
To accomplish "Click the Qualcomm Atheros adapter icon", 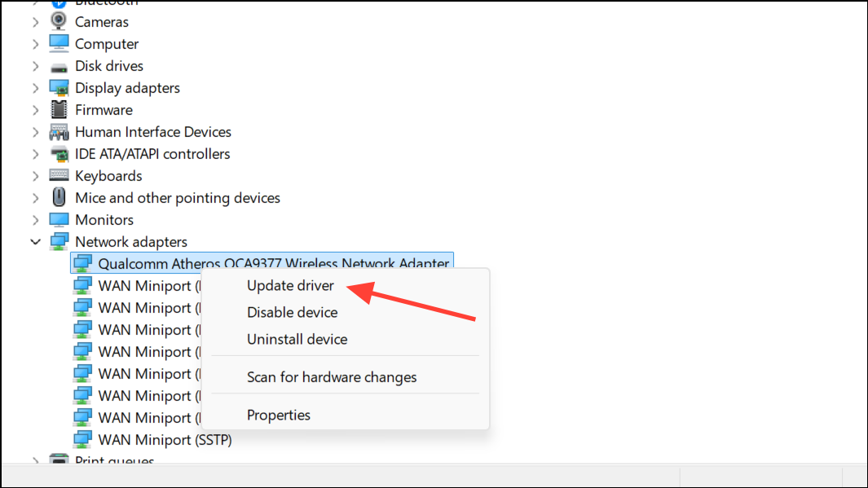I will click(82, 263).
